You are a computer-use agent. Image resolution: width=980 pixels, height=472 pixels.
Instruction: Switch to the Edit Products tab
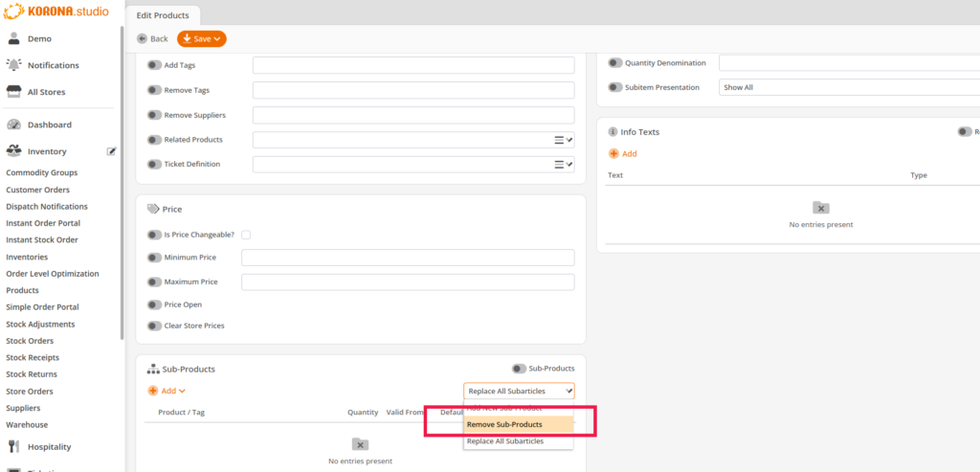(x=163, y=15)
